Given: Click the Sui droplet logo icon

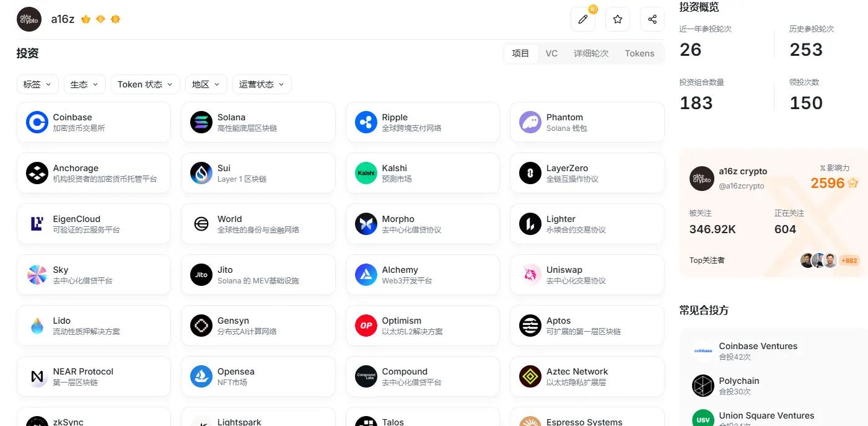Looking at the screenshot, I should click(x=201, y=173).
